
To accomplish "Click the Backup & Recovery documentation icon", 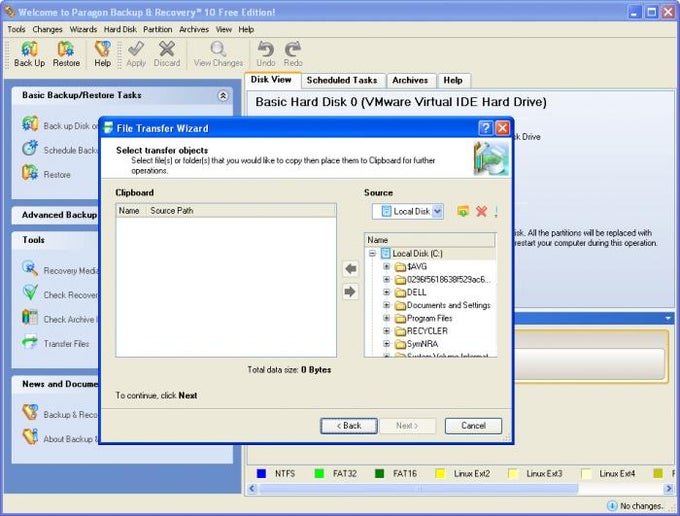I will (30, 413).
